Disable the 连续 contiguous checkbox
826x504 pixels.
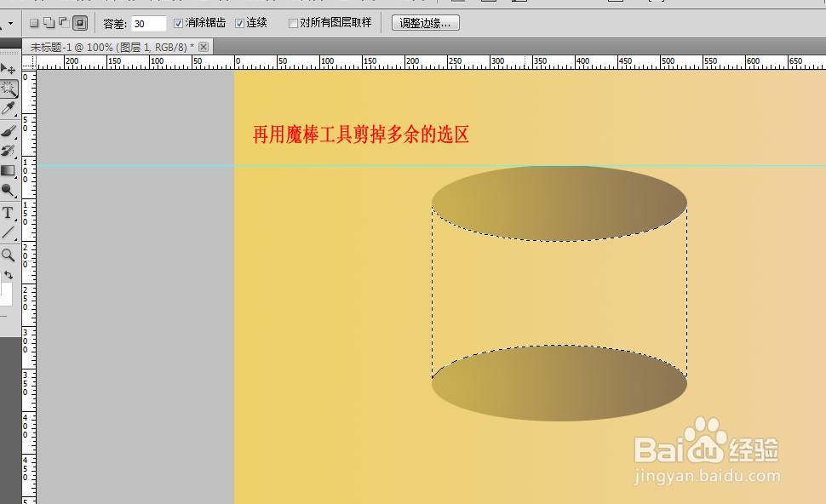[x=238, y=22]
